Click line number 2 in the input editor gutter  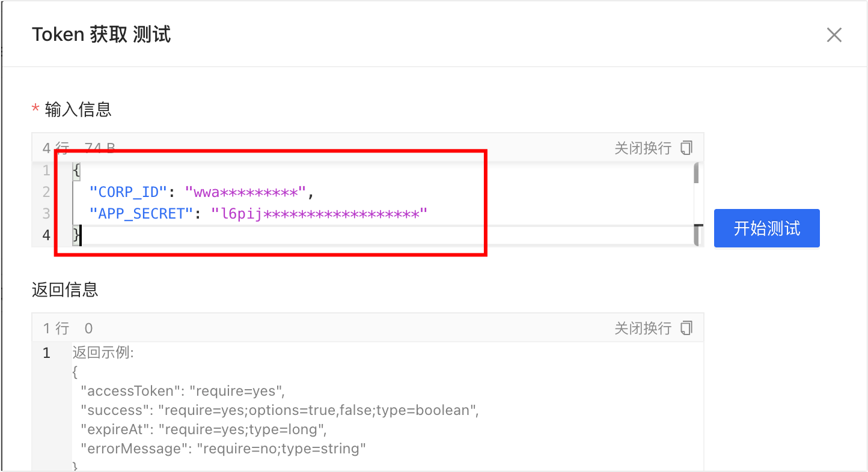[x=46, y=192]
